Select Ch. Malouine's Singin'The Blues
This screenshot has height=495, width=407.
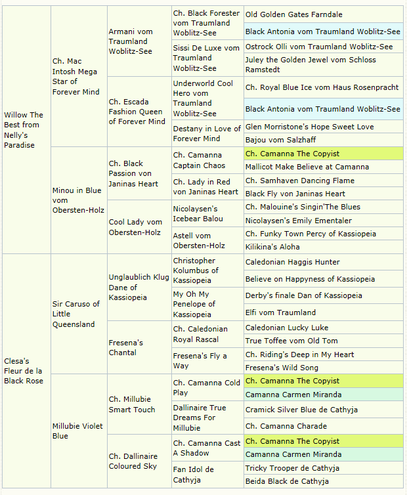pyautogui.click(x=303, y=207)
